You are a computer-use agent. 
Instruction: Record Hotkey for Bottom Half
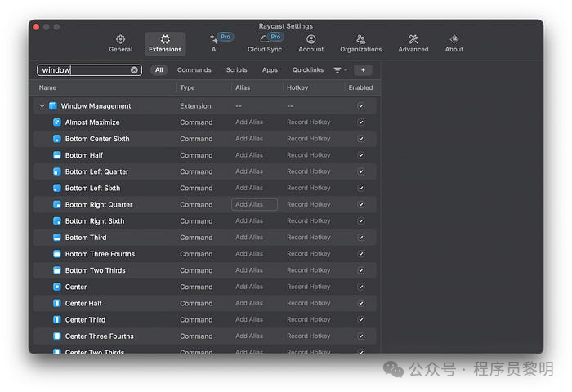[309, 155]
